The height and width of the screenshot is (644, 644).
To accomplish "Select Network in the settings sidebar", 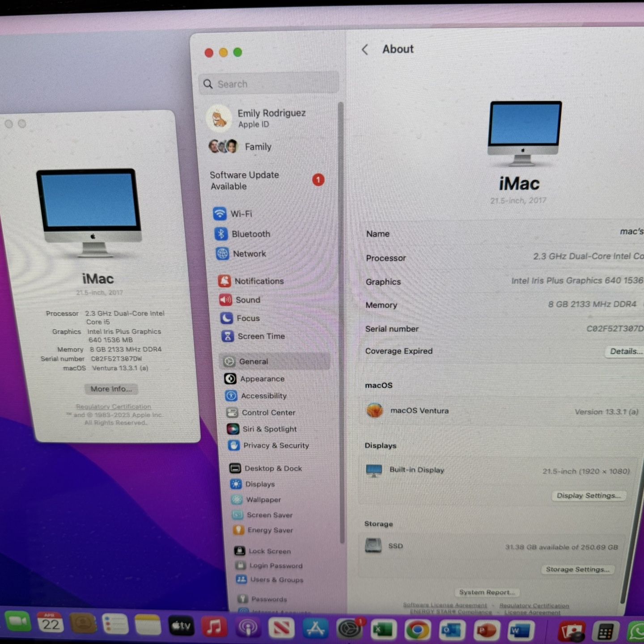I will 241,254.
